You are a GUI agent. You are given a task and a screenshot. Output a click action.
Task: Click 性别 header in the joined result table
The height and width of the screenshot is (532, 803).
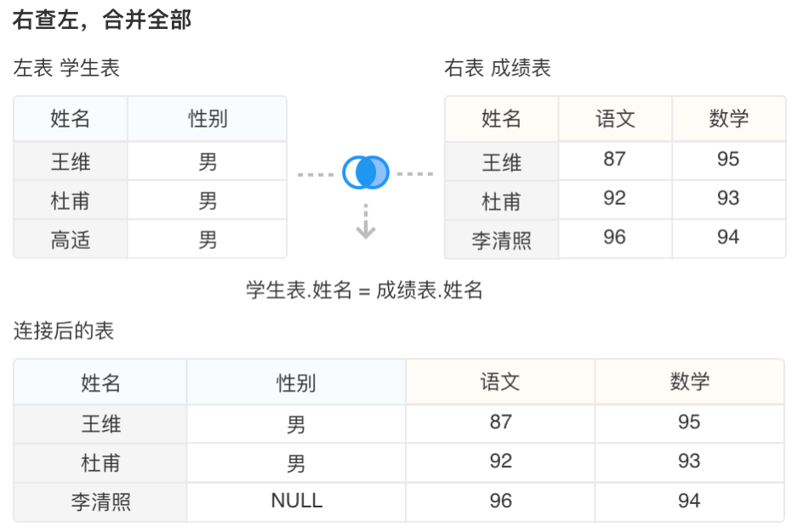(296, 382)
